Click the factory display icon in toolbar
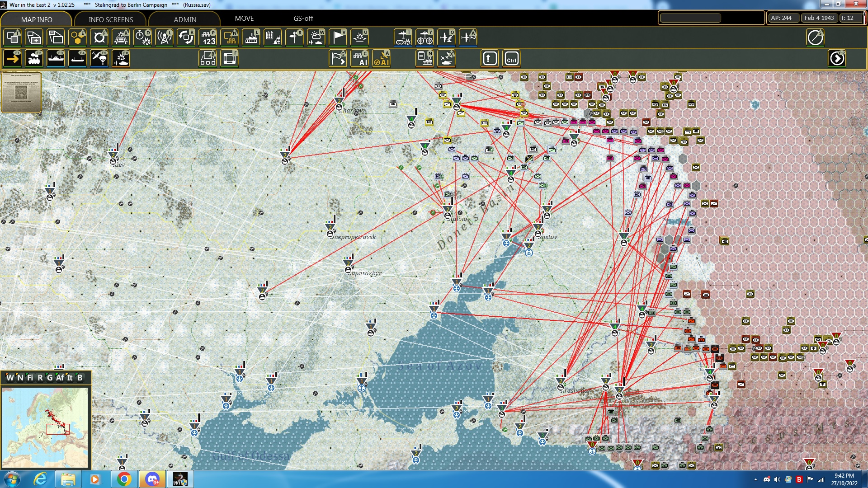This screenshot has width=868, height=488. click(251, 38)
